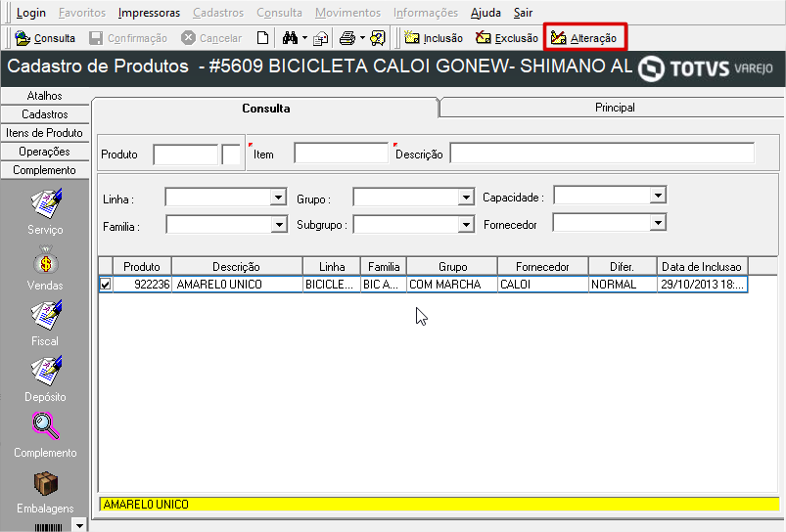
Task: Click the Familia column header
Action: point(384,267)
